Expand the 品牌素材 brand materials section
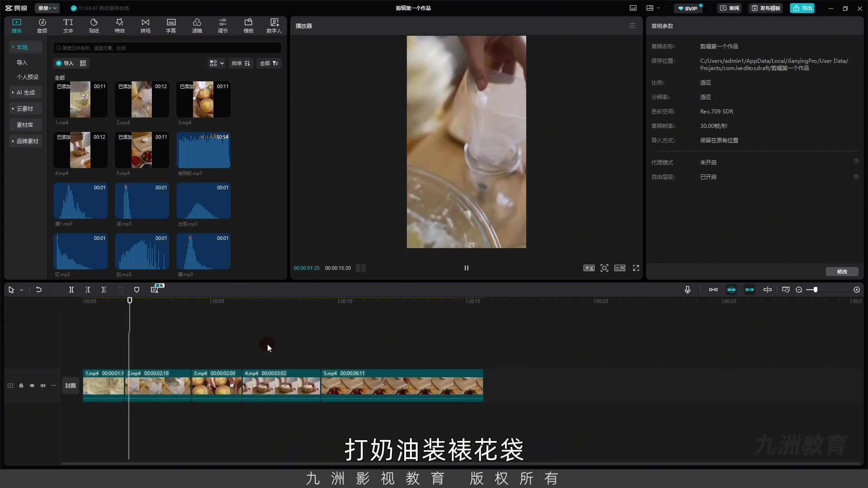 [26, 141]
